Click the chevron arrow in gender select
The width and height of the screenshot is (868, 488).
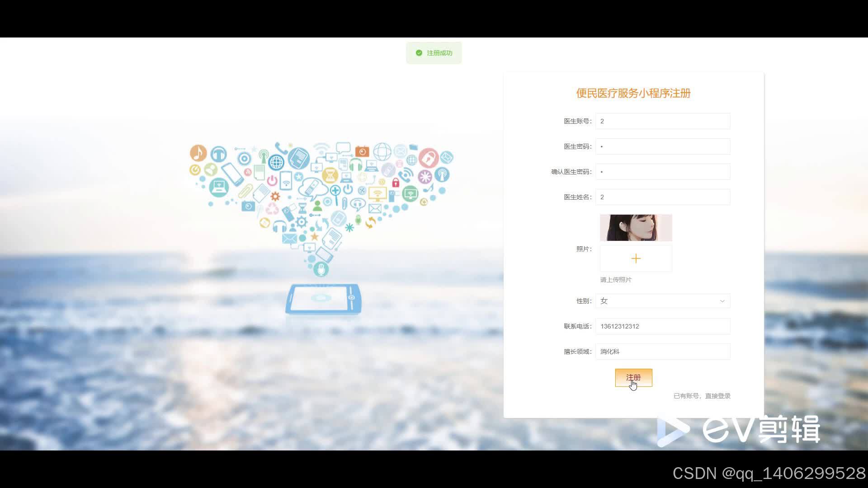pos(722,301)
